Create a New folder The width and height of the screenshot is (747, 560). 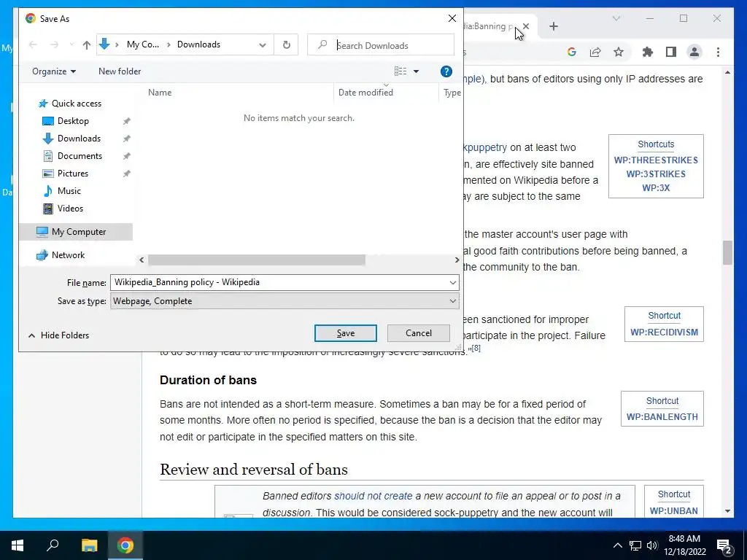coord(120,71)
